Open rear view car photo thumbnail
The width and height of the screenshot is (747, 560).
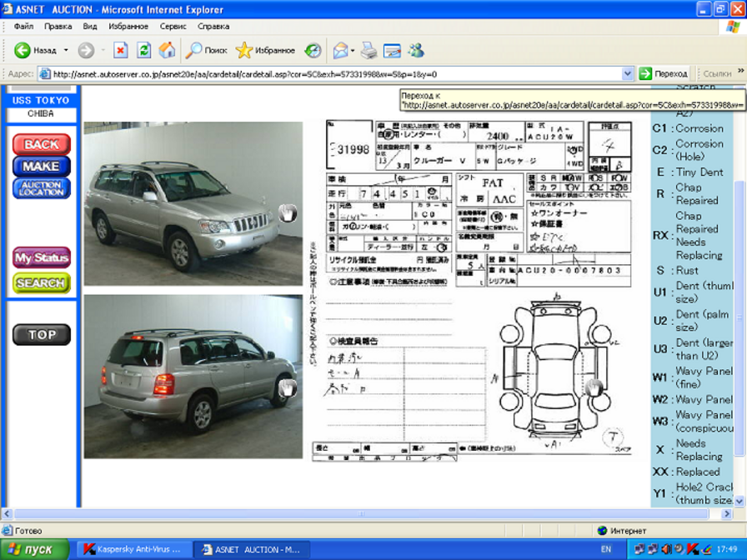[x=193, y=377]
